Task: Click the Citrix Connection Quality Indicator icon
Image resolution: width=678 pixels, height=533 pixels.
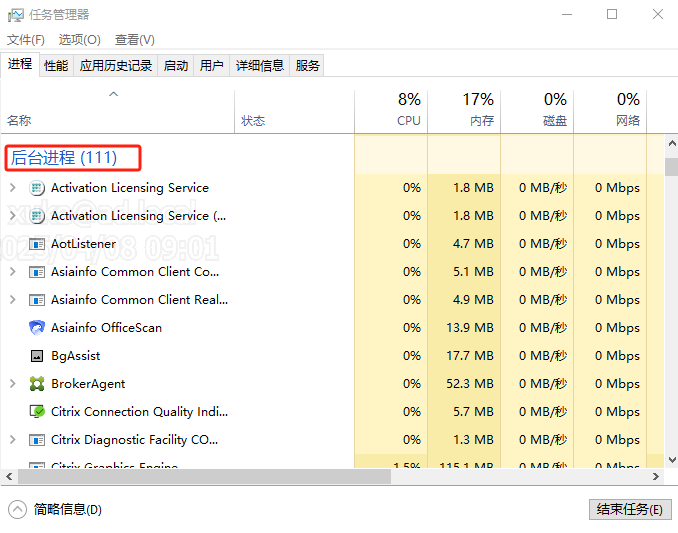Action: tap(37, 412)
